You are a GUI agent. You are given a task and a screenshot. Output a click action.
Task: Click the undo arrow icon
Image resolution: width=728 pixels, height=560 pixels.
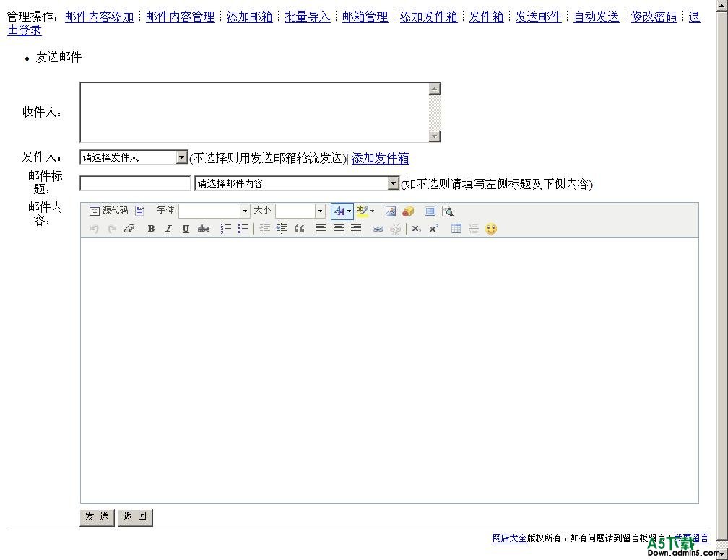[x=94, y=229]
